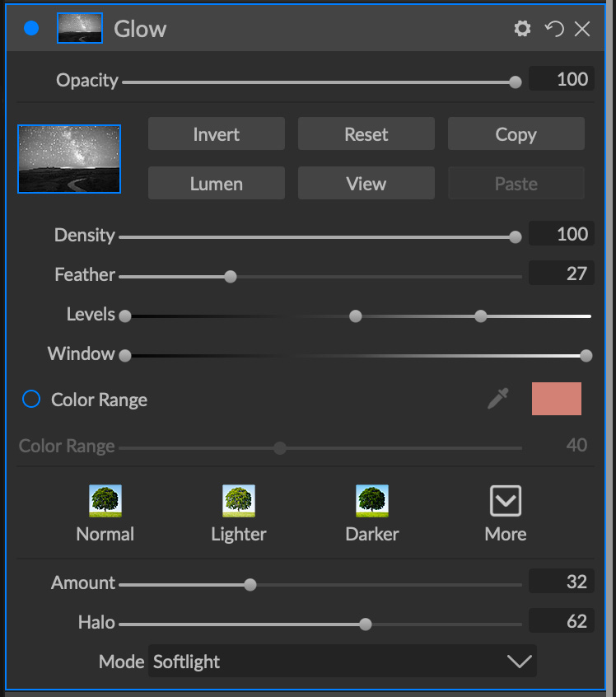This screenshot has height=697, width=616.
Task: Click the Reset mask button
Action: [366, 134]
